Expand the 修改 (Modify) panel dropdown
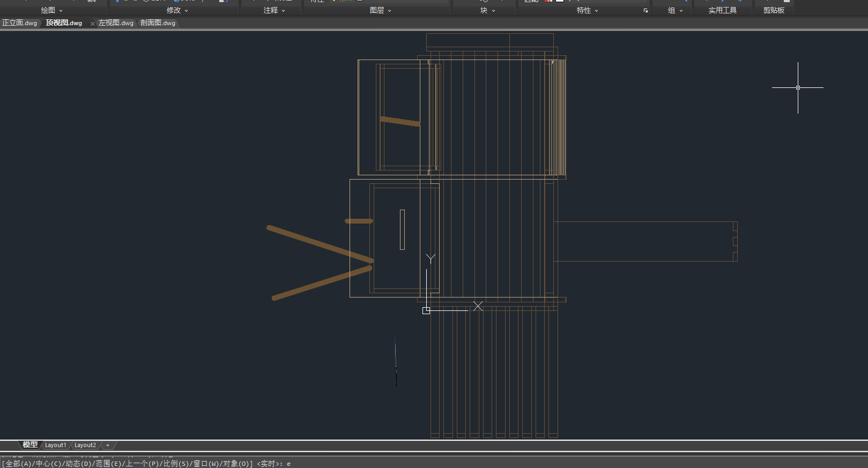The height and width of the screenshot is (468, 868). 177,10
